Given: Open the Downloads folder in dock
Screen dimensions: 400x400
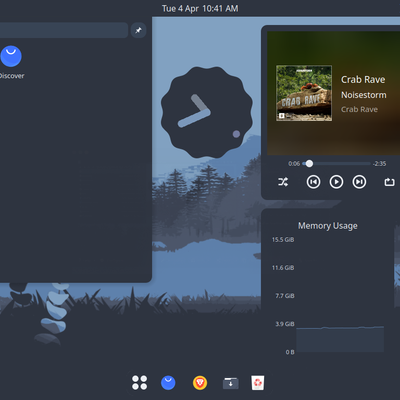Looking at the screenshot, I should [231, 383].
